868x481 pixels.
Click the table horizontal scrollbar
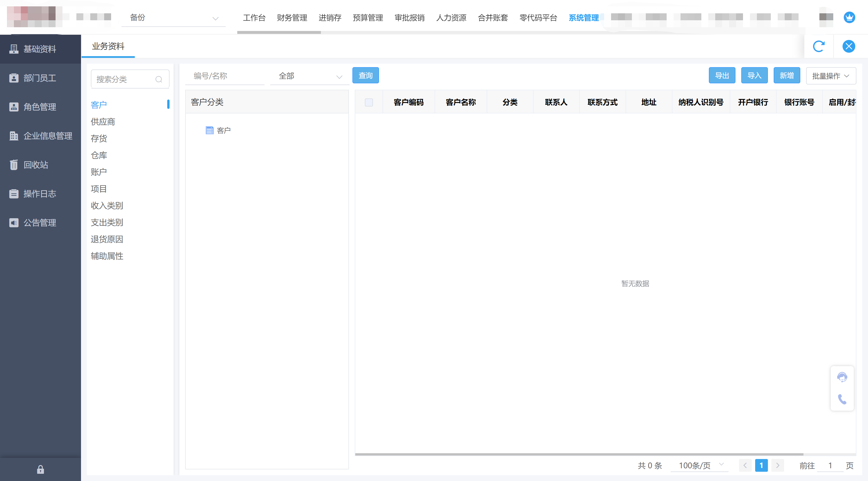point(579,454)
